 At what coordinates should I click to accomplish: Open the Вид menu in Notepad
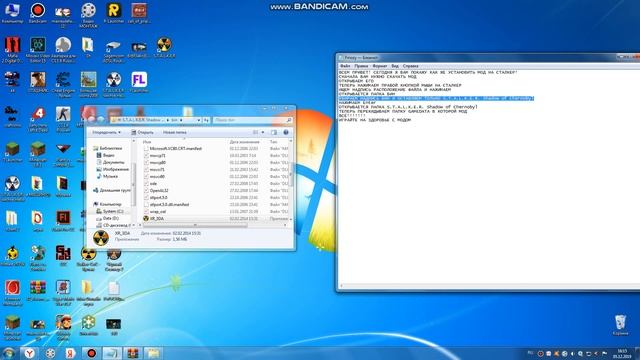395,66
